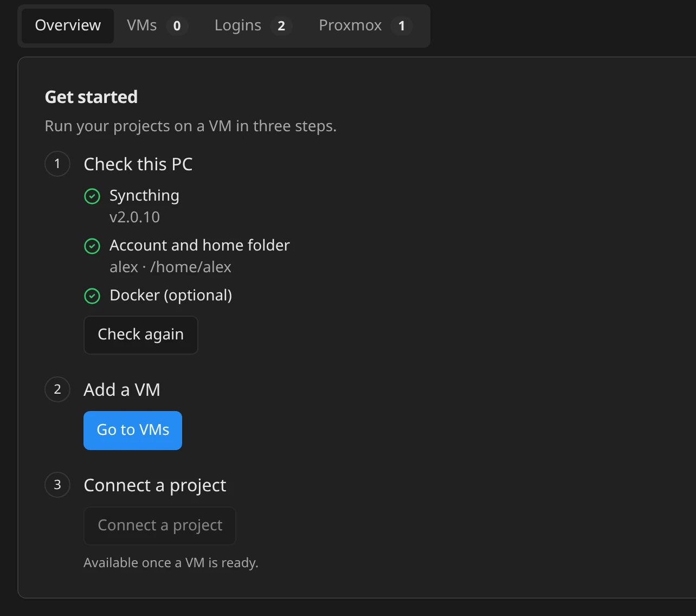
Task: Click the Docker (optional) label
Action: (x=171, y=296)
